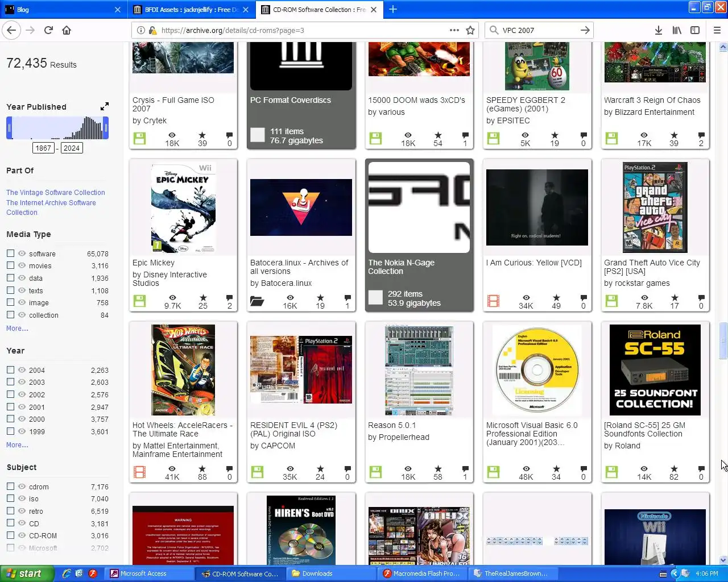Open the 15000 DOOM wads title link
The image size is (728, 582).
click(x=416, y=100)
